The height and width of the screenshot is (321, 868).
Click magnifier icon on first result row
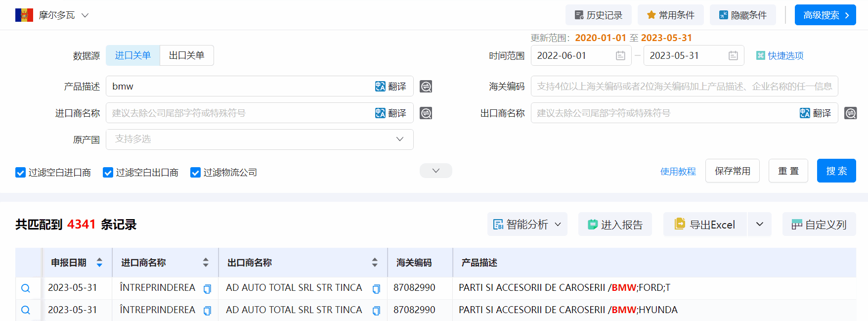point(26,288)
